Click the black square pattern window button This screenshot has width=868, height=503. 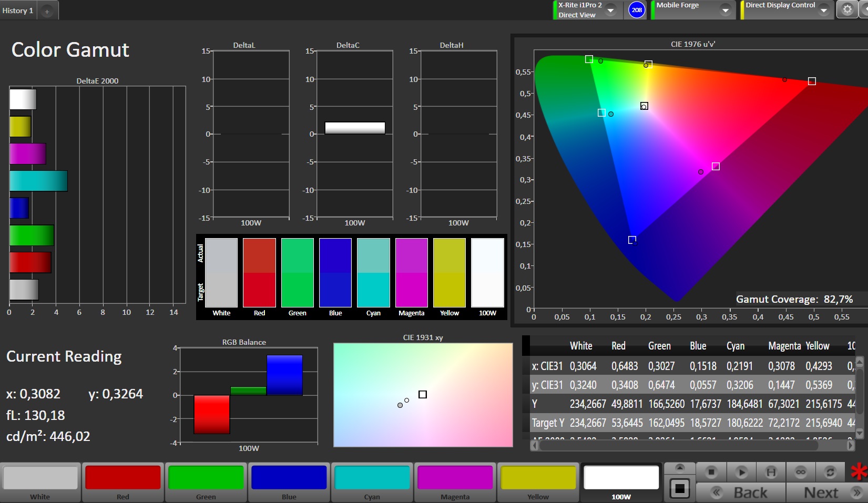point(680,489)
